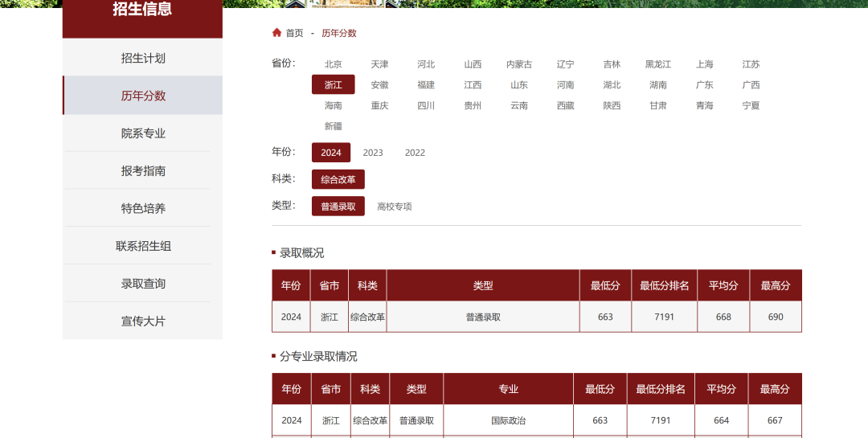Viewport: 868px width, 438px height.
Task: Click 最低分排名 header in overview table
Action: [665, 285]
